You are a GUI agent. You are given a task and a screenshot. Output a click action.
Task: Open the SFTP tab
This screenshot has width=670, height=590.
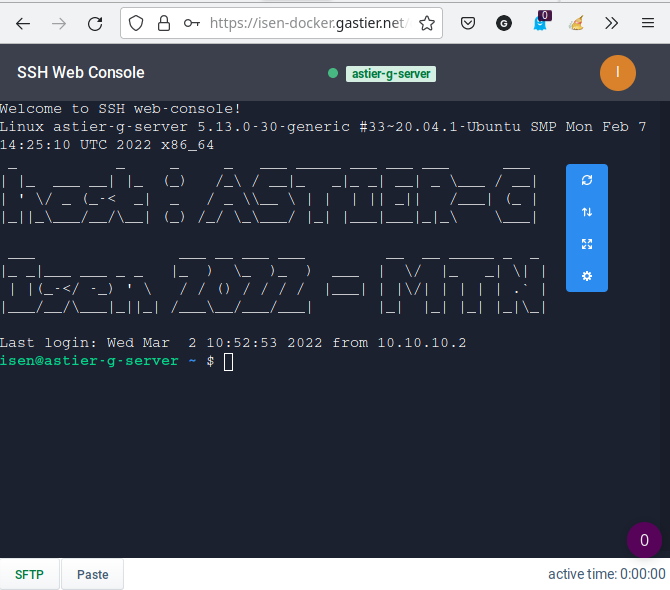click(30, 574)
